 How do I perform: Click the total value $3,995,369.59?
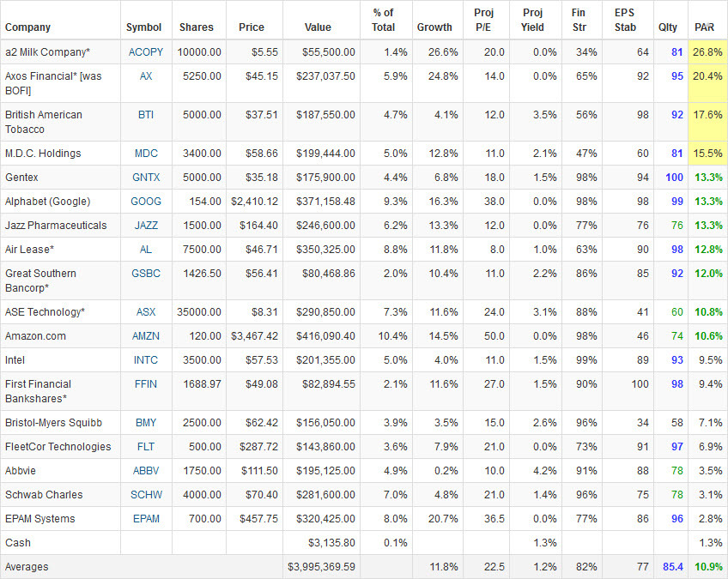321,567
